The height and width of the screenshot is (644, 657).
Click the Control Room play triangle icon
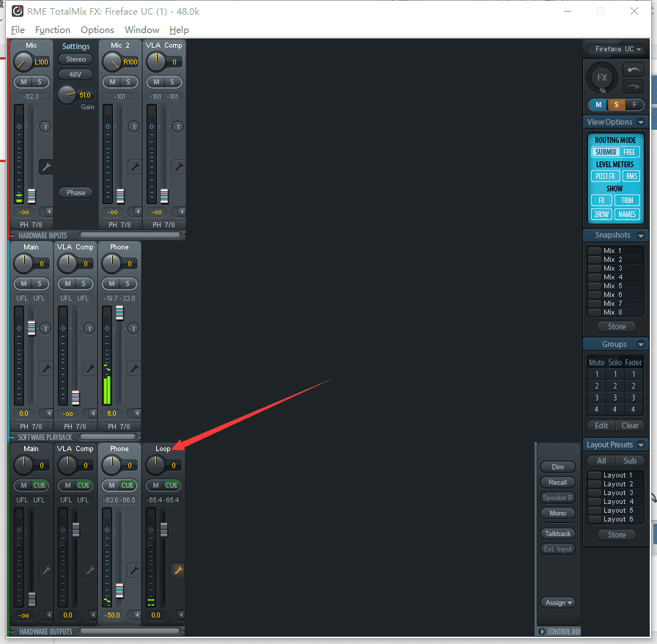[542, 632]
